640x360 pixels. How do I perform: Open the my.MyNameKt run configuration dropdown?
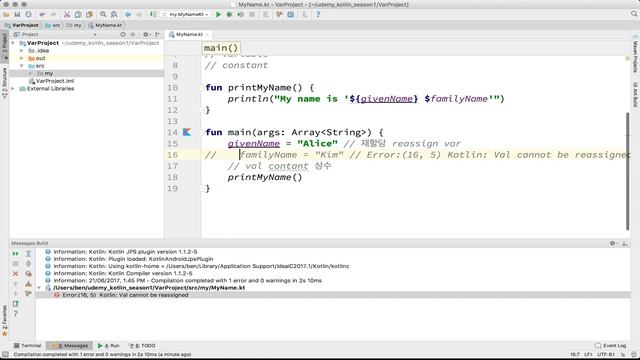click(186, 14)
